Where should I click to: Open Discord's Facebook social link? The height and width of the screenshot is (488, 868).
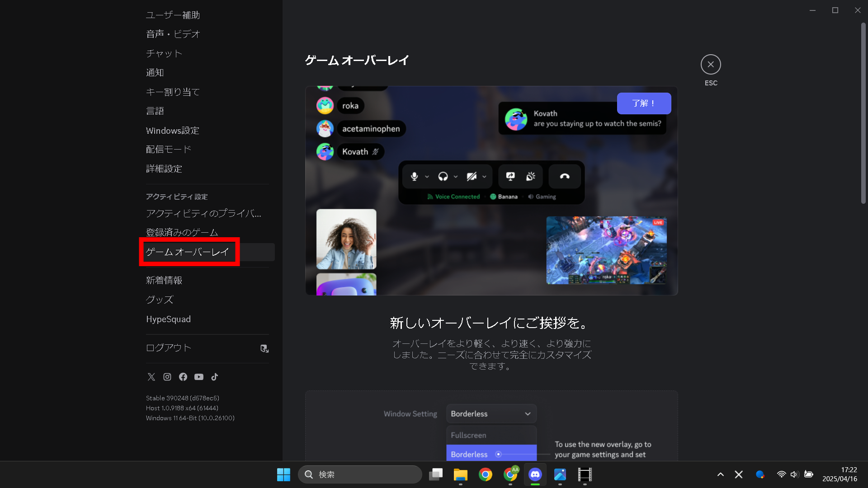(183, 377)
